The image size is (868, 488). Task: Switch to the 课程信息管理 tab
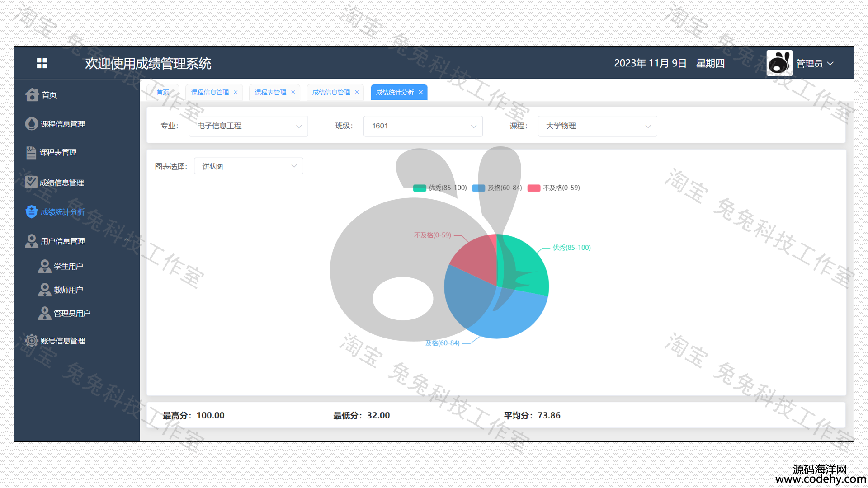tap(210, 92)
